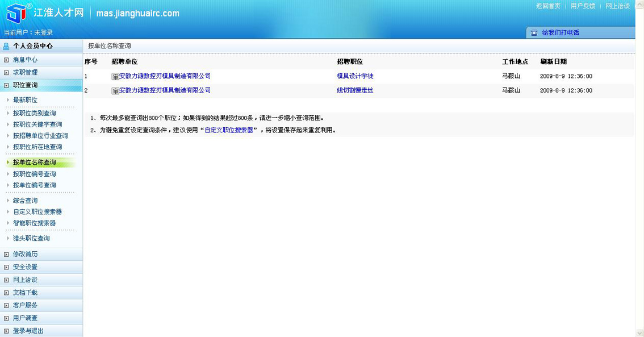Open the company link in row 1
This screenshot has height=337, width=644.
coord(165,76)
